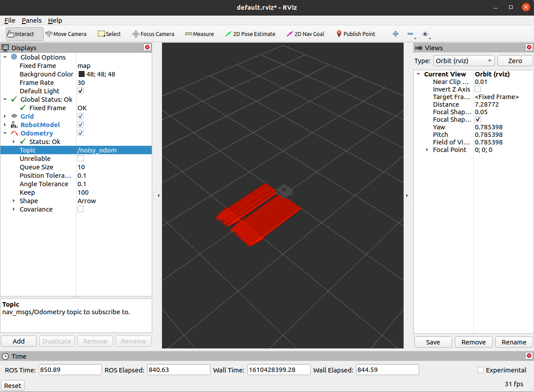
Task: Click the Zero view button
Action: click(x=515, y=61)
